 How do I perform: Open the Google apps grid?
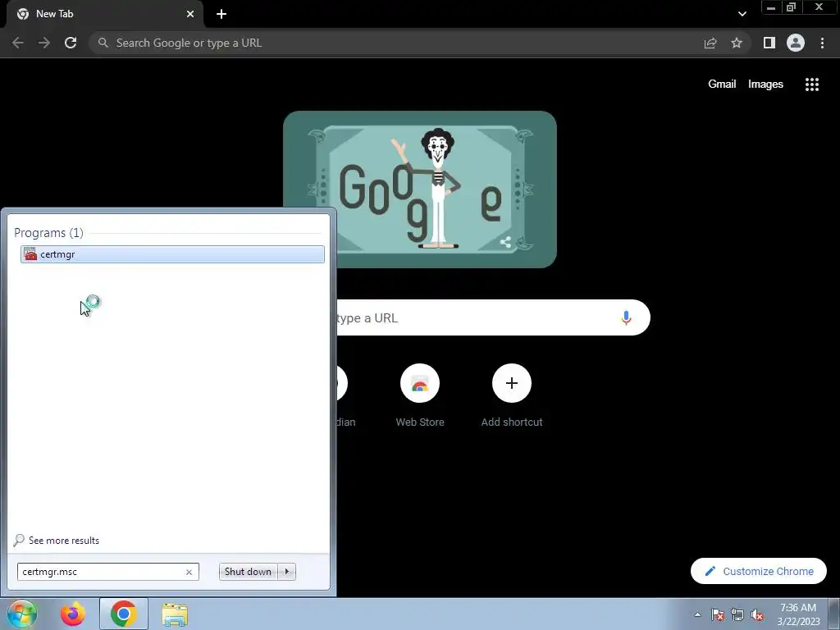click(812, 84)
